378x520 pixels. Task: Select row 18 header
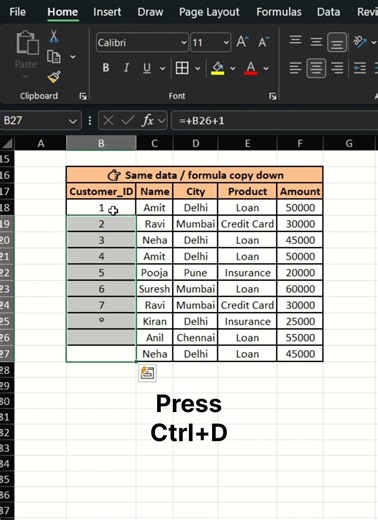coord(6,208)
